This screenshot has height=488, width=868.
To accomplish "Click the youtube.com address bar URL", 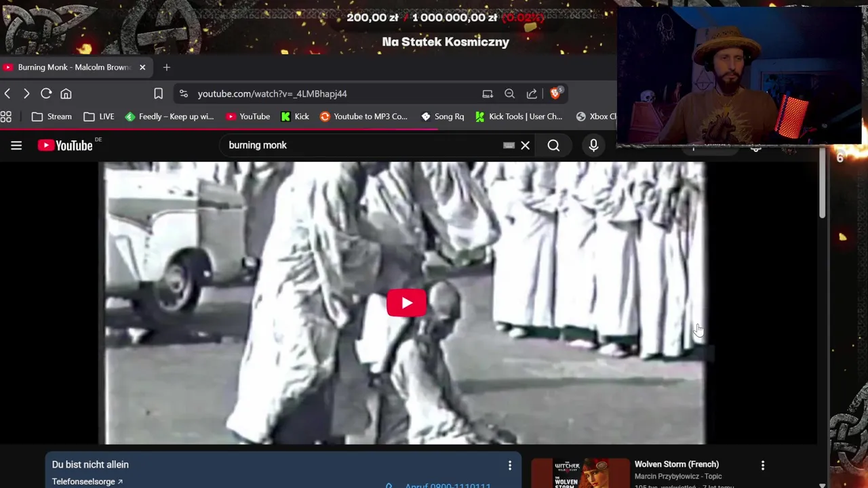I will 272,94.
